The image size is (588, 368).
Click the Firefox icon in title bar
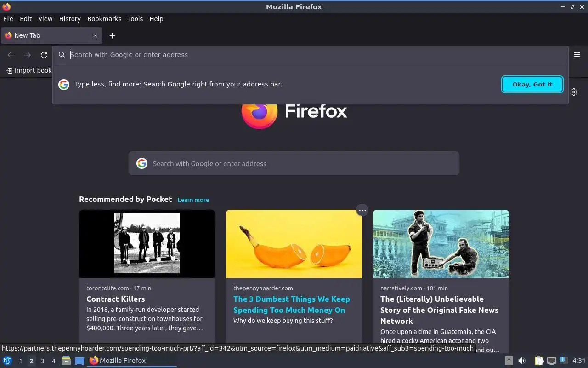[x=6, y=6]
